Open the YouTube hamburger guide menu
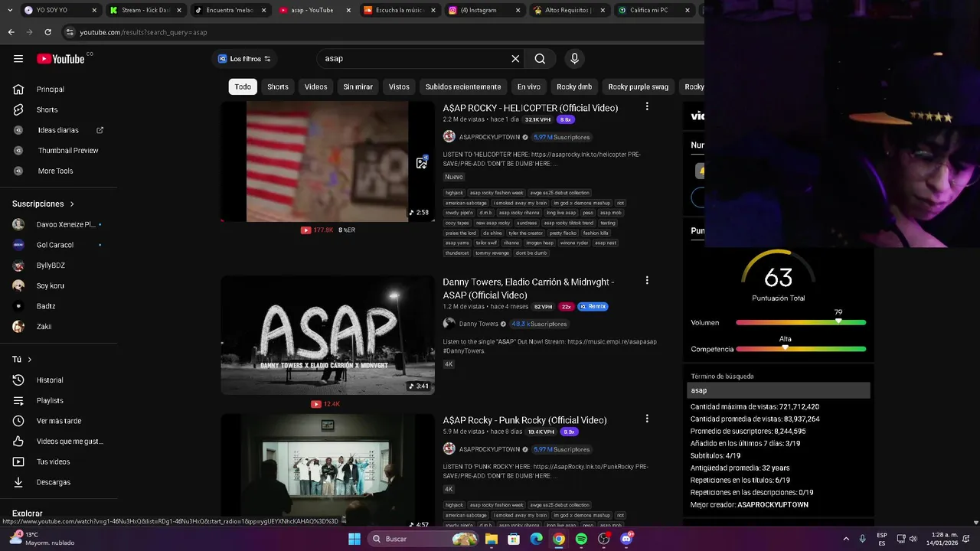The height and width of the screenshot is (551, 980). [18, 59]
